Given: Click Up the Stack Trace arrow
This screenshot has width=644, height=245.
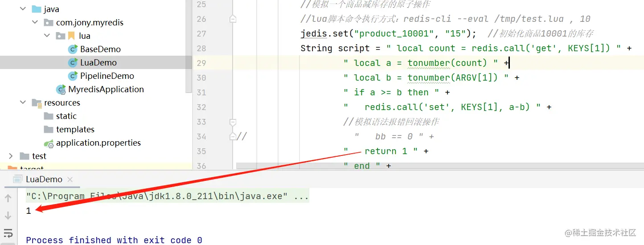Looking at the screenshot, I should tap(8, 198).
